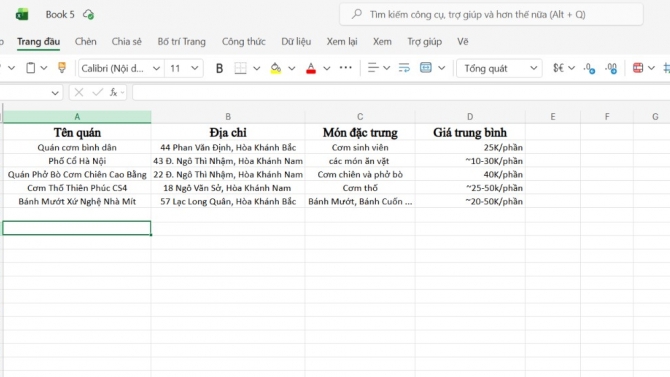Expand merge cells dropdown arrow
The width and height of the screenshot is (670, 377).
pos(441,68)
